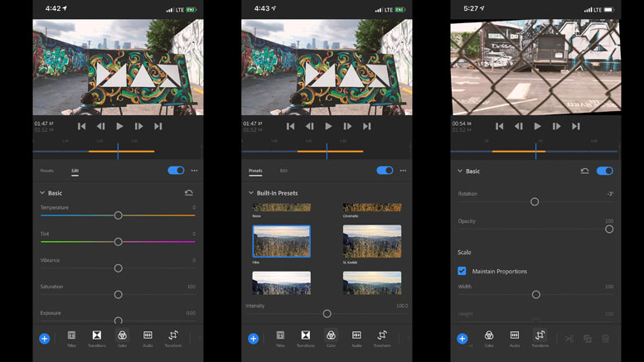This screenshot has height=362, width=644.
Task: Choose the SL Kodak preset thumbnail
Action: (x=372, y=241)
